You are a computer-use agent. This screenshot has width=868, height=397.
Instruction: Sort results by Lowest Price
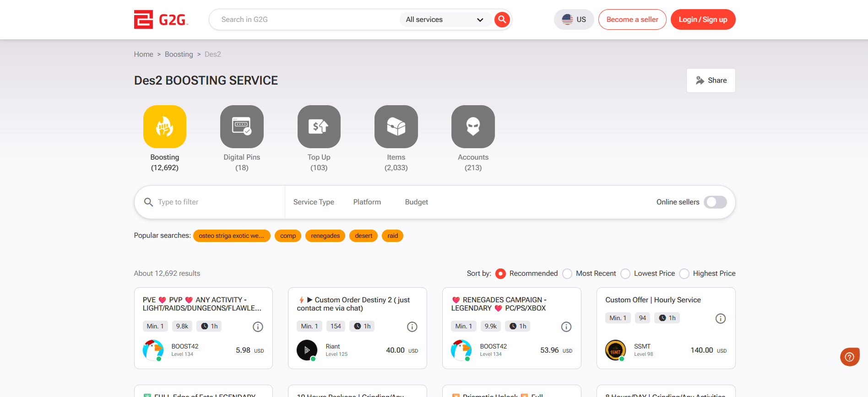[x=626, y=274]
